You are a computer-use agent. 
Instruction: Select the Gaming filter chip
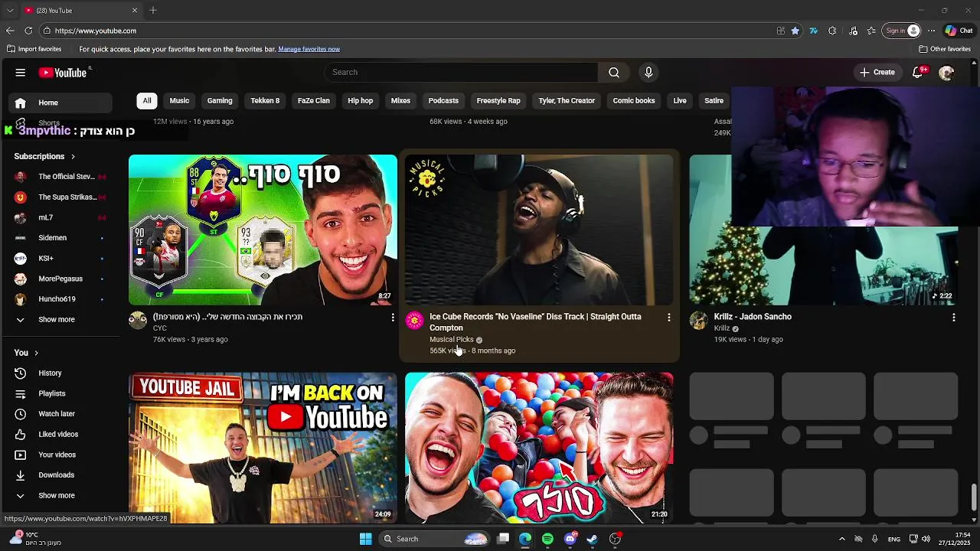coord(220,100)
